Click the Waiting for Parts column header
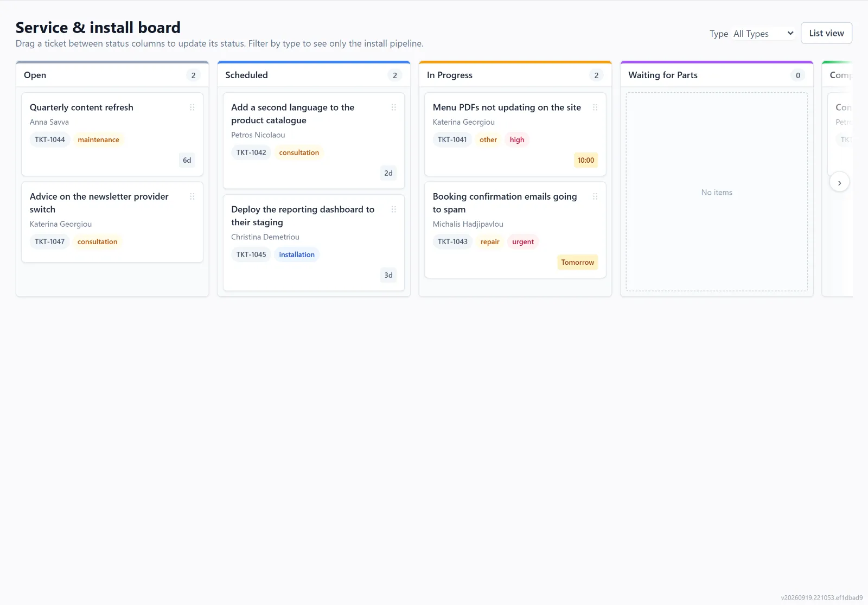The width and height of the screenshot is (868, 605). point(717,75)
